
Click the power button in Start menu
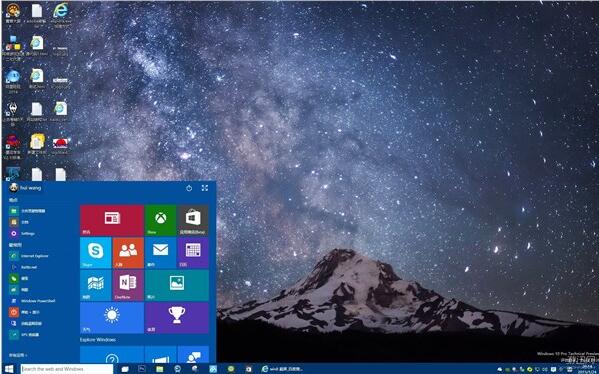pos(189,188)
